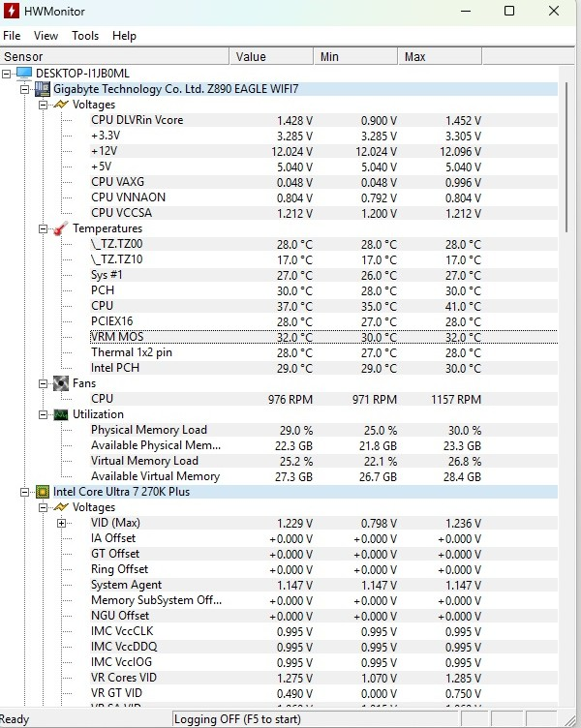Image resolution: width=581 pixels, height=728 pixels.
Task: Select the NGU Offset row
Action: 323,616
